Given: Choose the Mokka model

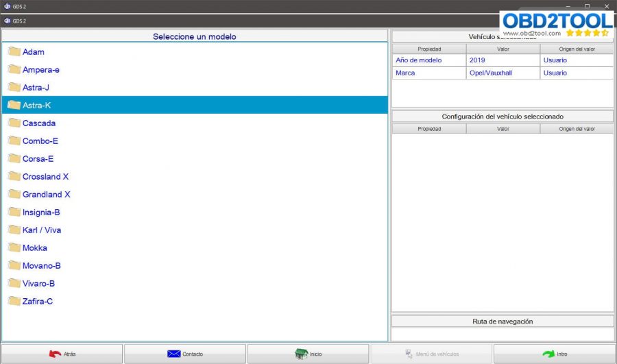Looking at the screenshot, I should click(x=35, y=248).
